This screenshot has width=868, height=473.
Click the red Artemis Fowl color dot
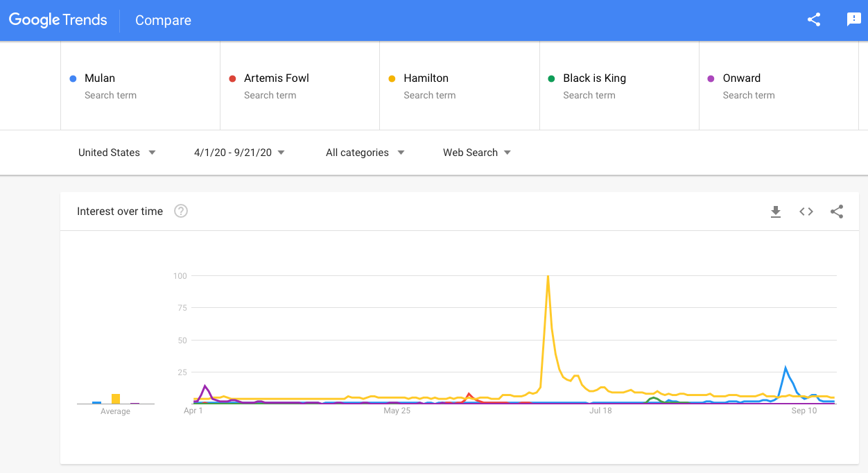[232, 78]
